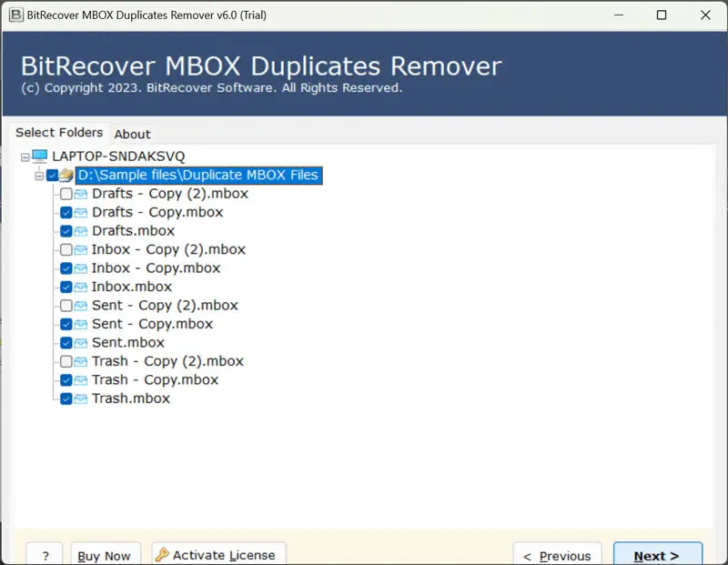Uncheck the Inbox - Copy.mbox checkbox
This screenshot has height=565, width=728.
(66, 268)
